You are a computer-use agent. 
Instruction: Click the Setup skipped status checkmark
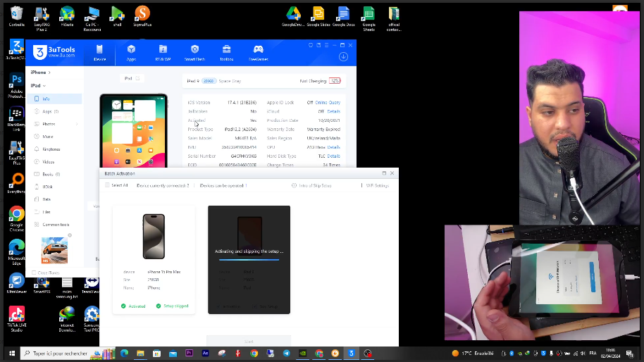159,306
